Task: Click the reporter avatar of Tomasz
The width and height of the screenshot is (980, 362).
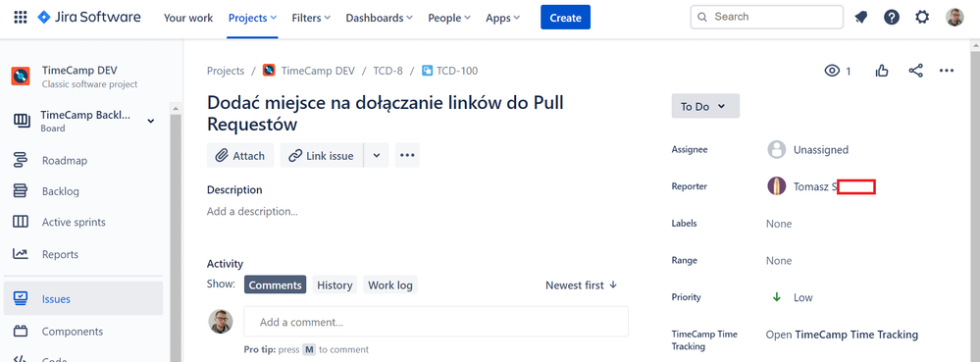Action: click(776, 186)
